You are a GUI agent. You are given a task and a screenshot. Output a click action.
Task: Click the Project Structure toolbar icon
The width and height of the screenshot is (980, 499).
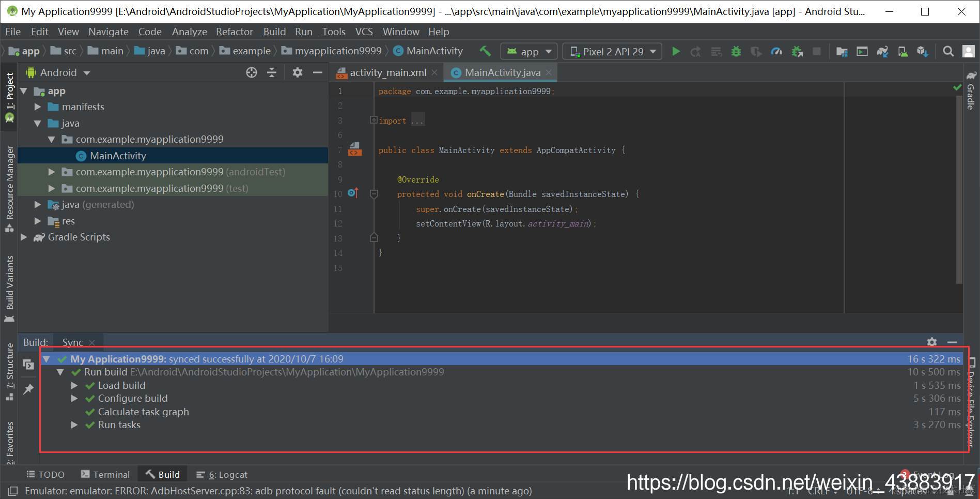pyautogui.click(x=842, y=51)
